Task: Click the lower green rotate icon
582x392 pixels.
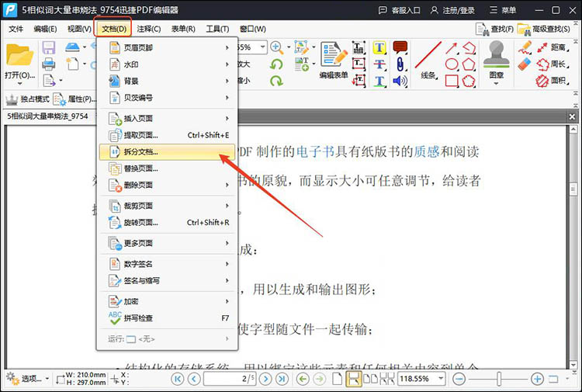Action: 276,81
